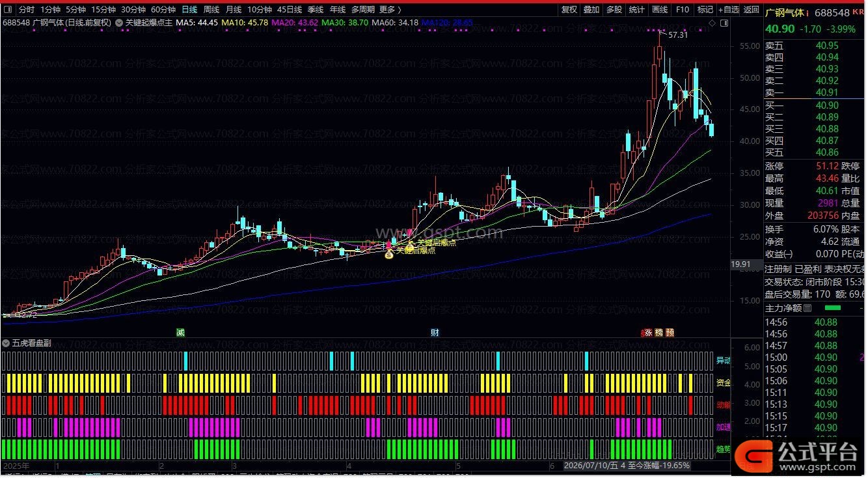The image size is (868, 478).
Task: Click the 19.91 price axis marker
Action: [742, 264]
